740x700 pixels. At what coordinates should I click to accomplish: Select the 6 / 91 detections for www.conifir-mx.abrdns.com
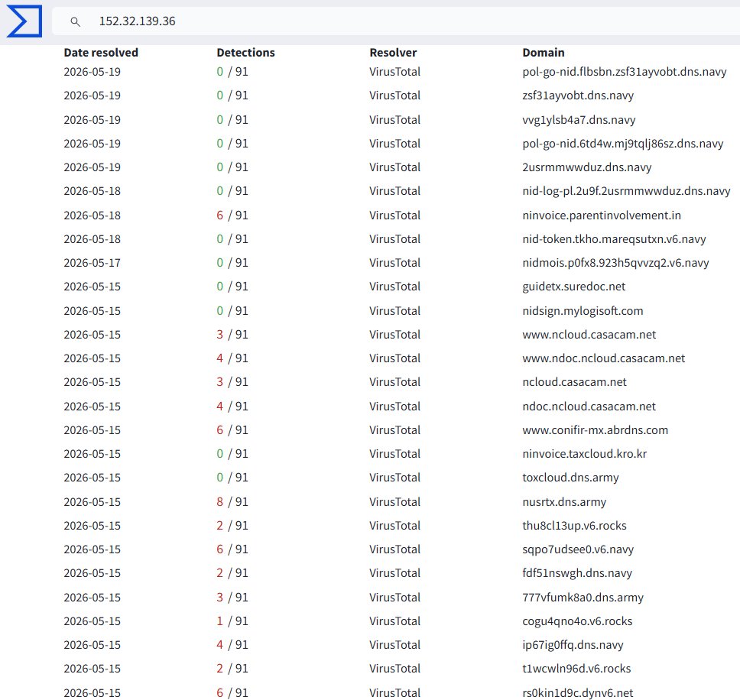click(x=232, y=429)
